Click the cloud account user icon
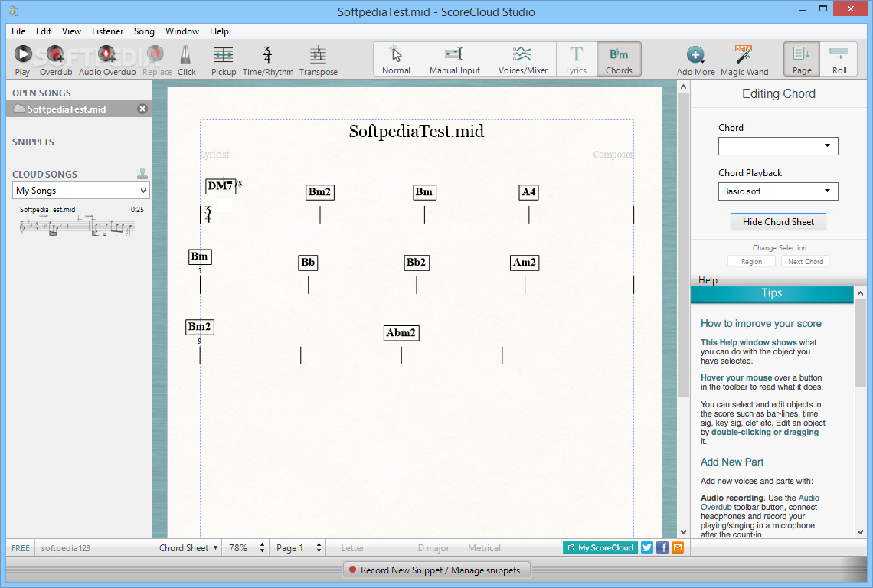The width and height of the screenshot is (873, 588). point(142,174)
